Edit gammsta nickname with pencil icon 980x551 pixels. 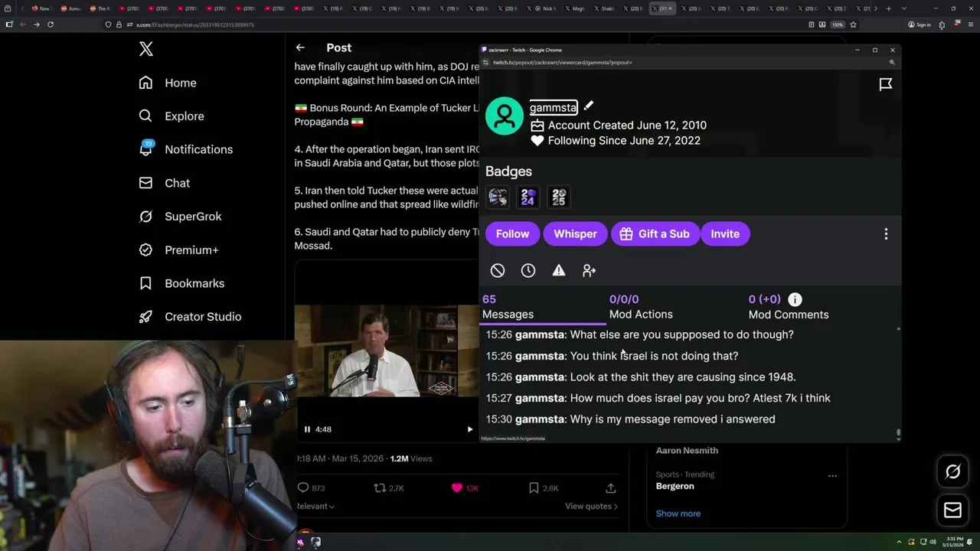pyautogui.click(x=588, y=106)
